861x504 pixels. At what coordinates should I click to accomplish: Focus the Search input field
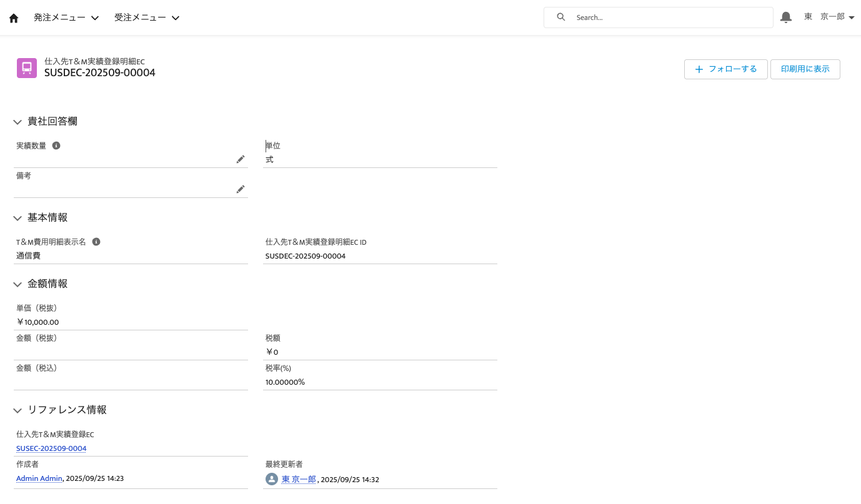[659, 17]
